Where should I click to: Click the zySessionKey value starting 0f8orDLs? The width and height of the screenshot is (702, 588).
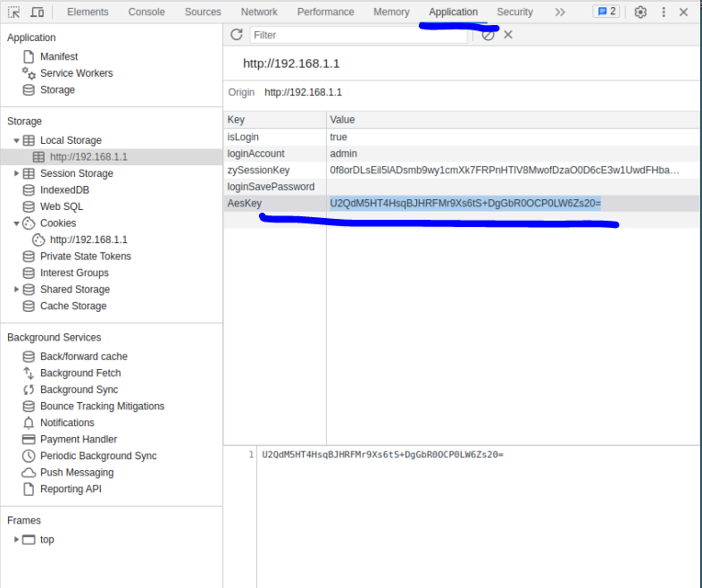coord(513,170)
